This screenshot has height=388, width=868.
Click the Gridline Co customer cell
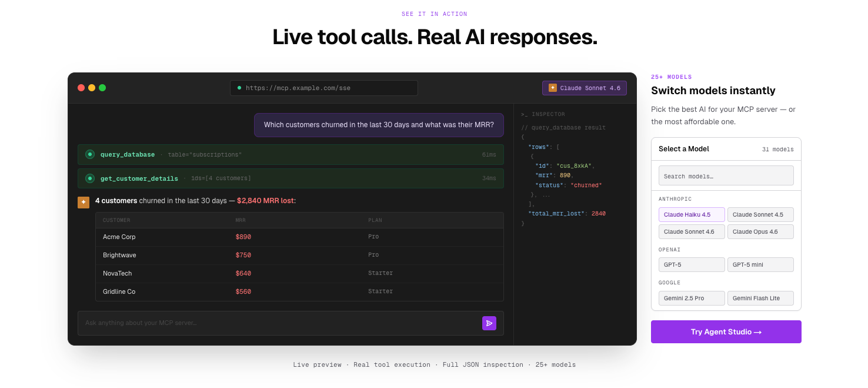[119, 291]
